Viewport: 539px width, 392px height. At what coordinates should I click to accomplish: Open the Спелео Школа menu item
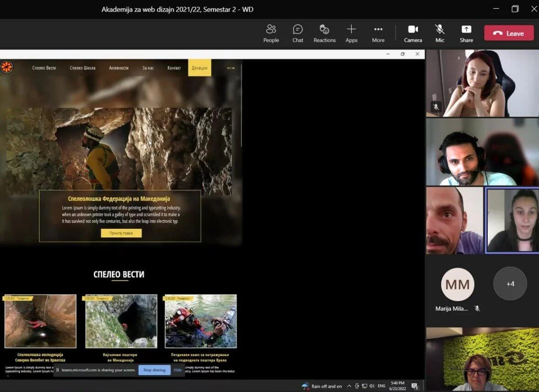(82, 68)
